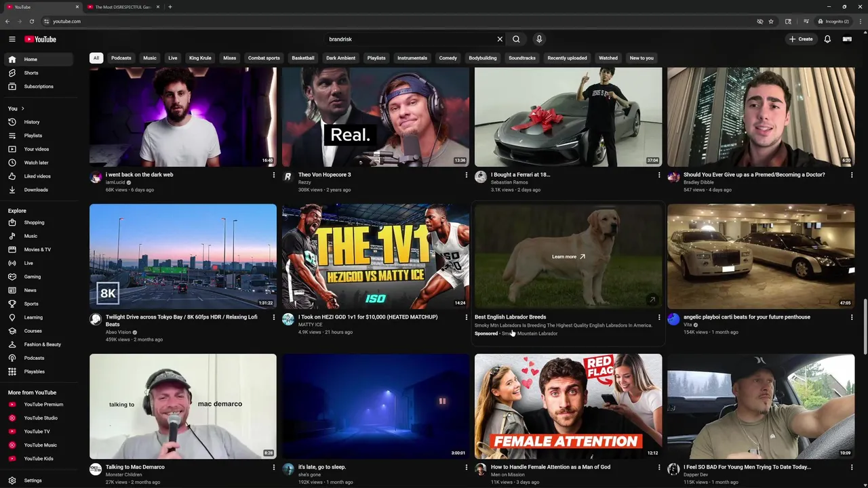Open options for Twilight Drive Tokyo Bay video

[274, 317]
